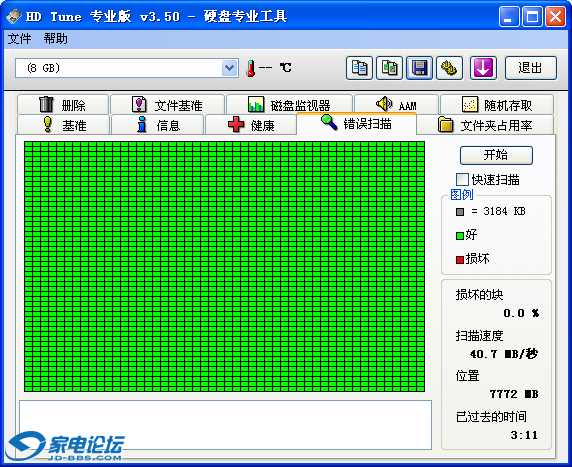The height and width of the screenshot is (467, 572).
Task: Enable the 快速扫描 quick scan checkbox
Action: (x=462, y=180)
